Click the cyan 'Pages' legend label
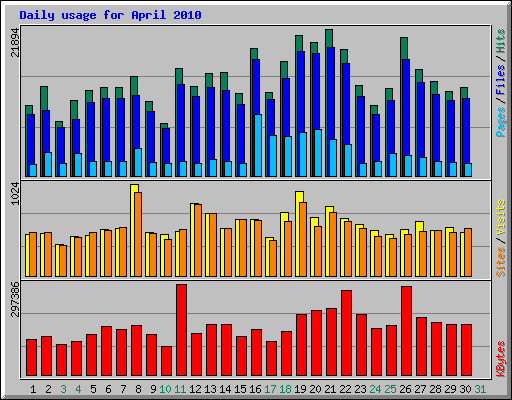The height and width of the screenshot is (400, 512). 500,122
